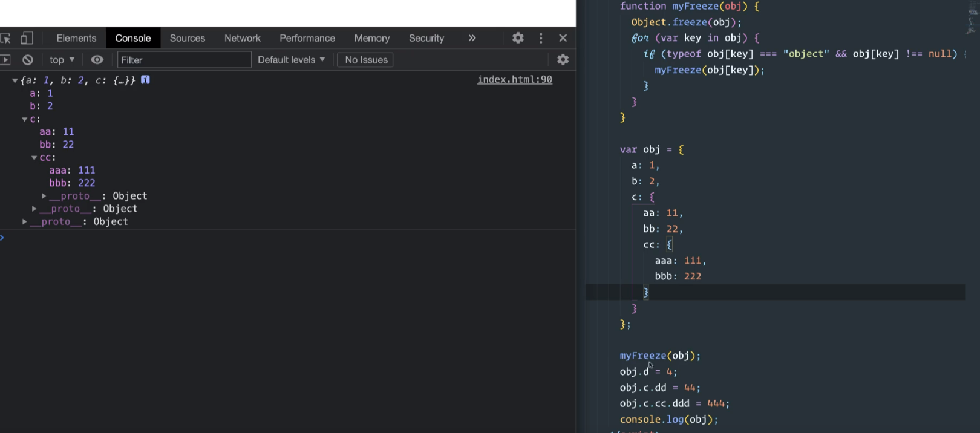
Task: Open the index.html:90 source link
Action: pos(515,79)
